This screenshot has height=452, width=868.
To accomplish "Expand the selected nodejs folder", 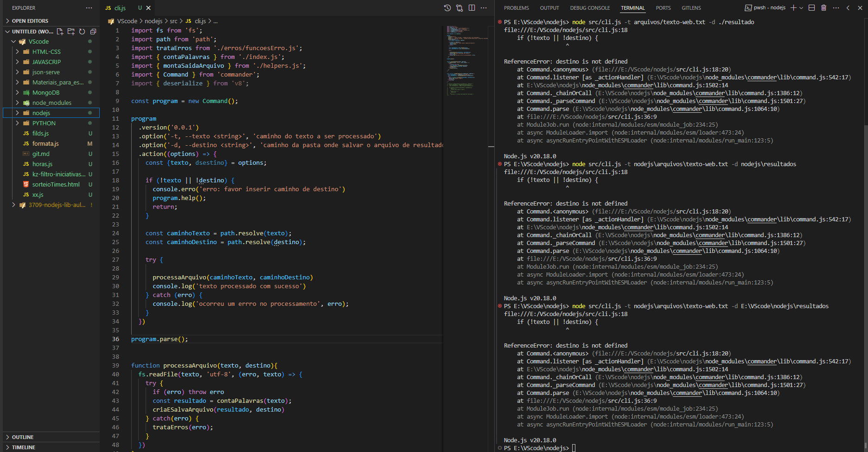I will coord(51,113).
